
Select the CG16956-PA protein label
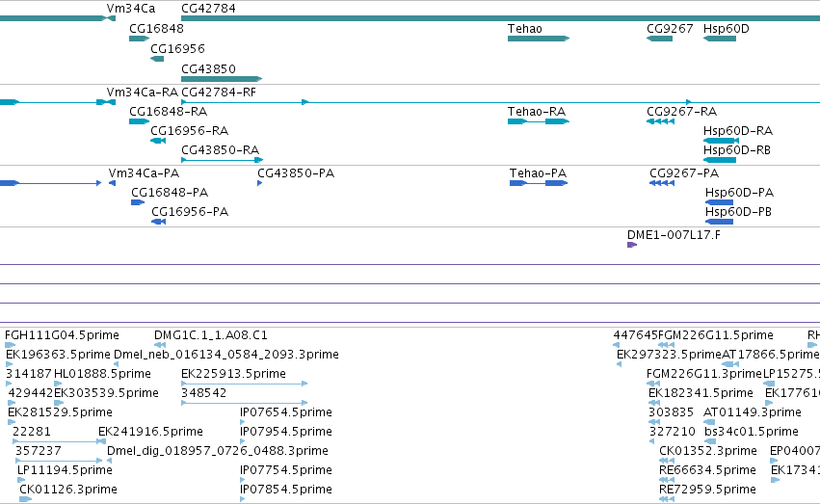190,212
